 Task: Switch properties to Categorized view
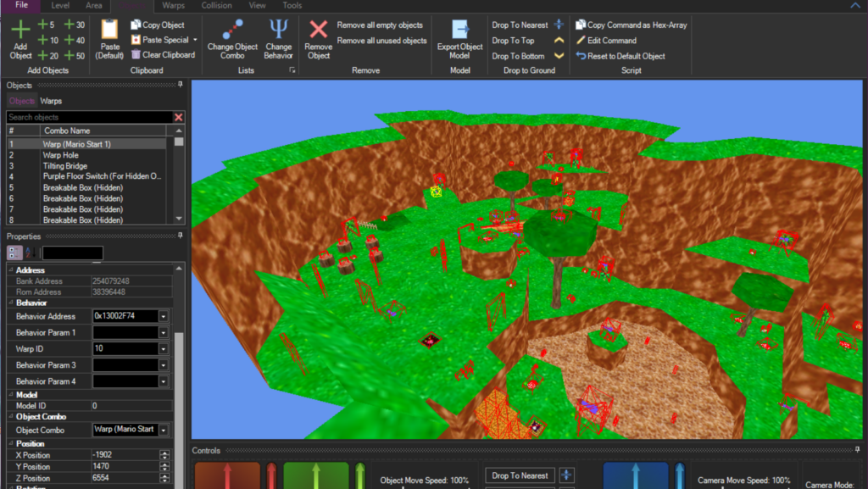[x=14, y=253]
